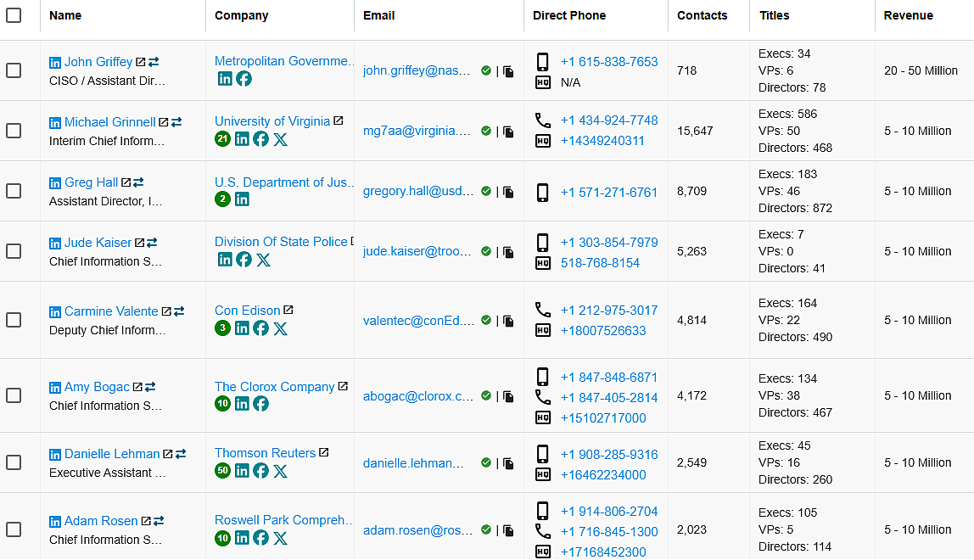Copy john.griffey email using copy icon
This screenshot has width=974, height=560.
point(508,72)
